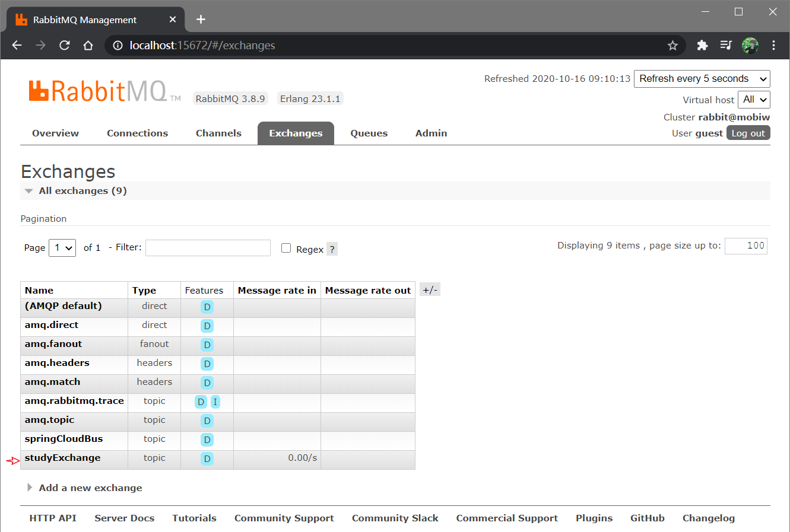Open the (AMQP default) exchange

(x=64, y=306)
